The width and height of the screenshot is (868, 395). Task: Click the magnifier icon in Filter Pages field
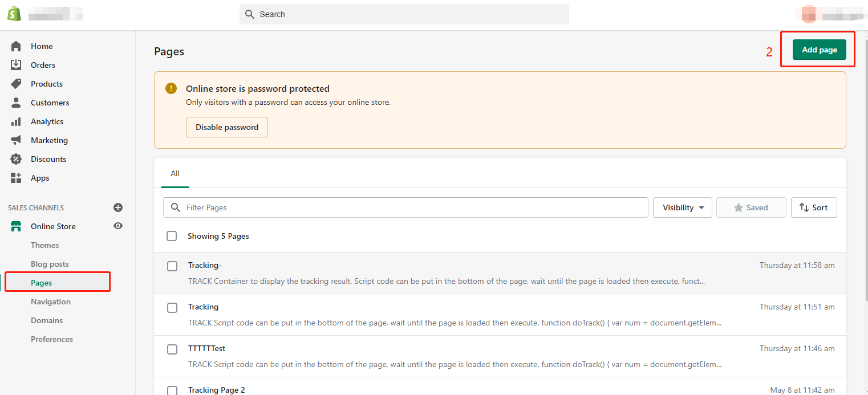coord(176,207)
